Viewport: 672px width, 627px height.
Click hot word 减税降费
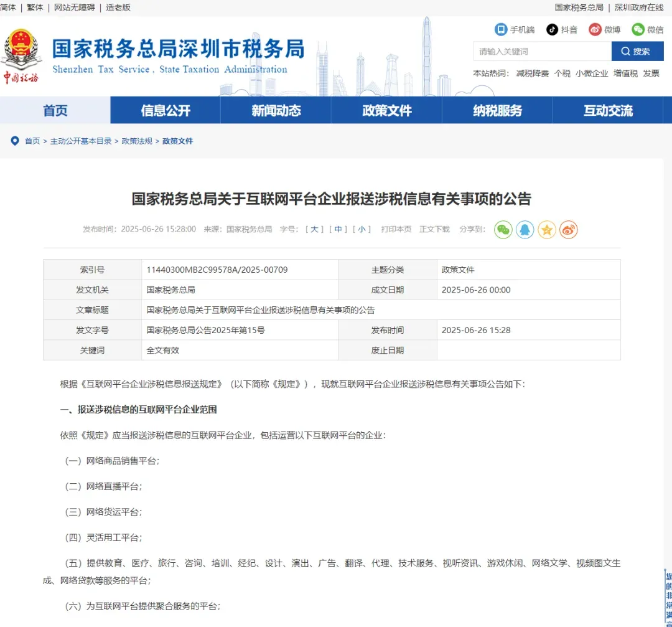click(x=532, y=73)
